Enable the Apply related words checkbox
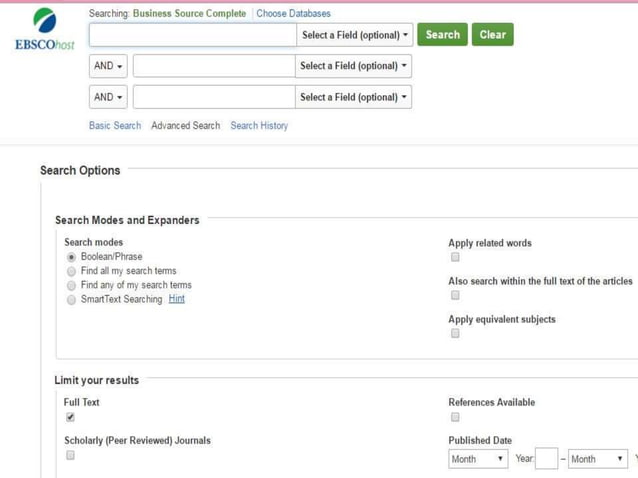 (x=455, y=257)
